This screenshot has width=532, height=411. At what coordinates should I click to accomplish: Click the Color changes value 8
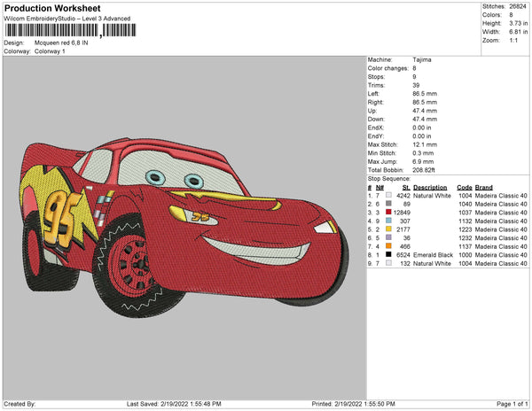click(x=414, y=68)
